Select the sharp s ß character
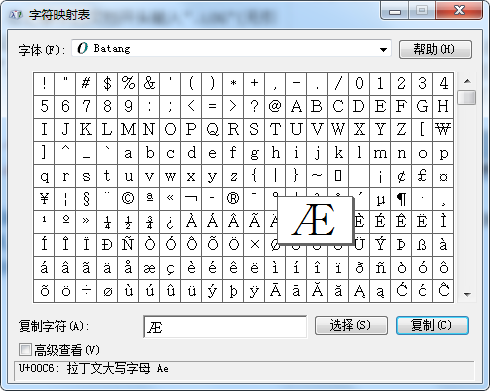Viewport: 490px width, 391px height. 422,245
